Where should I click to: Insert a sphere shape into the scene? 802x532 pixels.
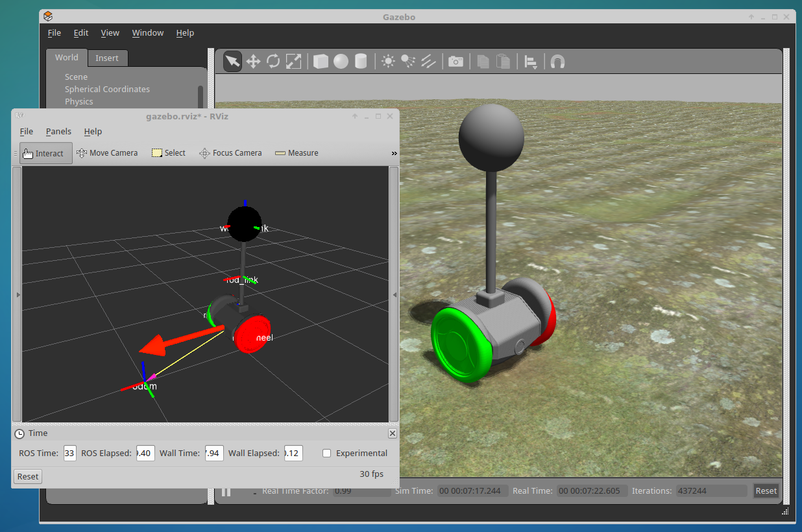[x=340, y=60]
